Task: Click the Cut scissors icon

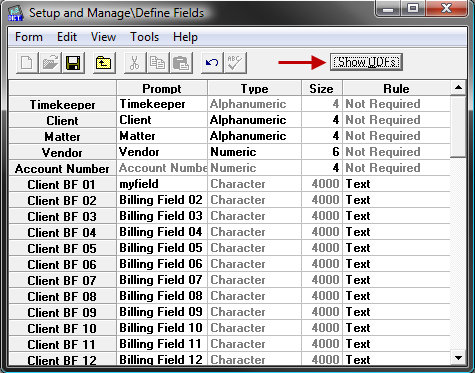Action: click(x=135, y=63)
